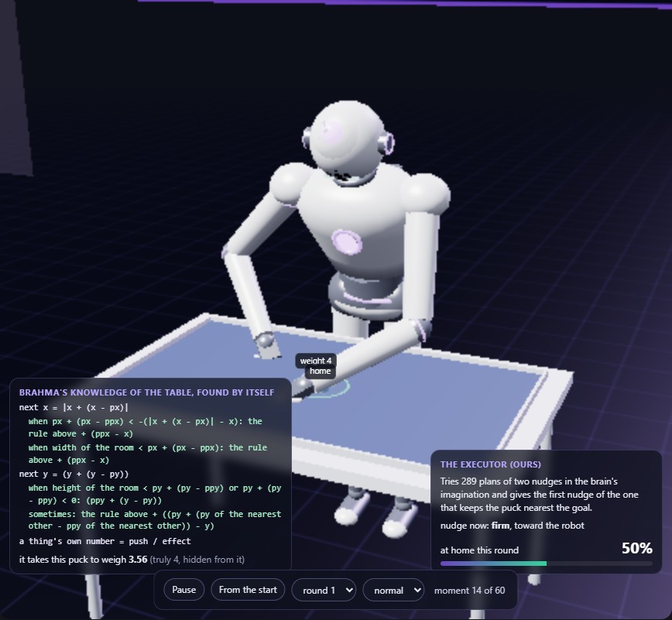Screen dimensions: 672x620
Task: Restart with the From the start button
Action: pos(248,590)
